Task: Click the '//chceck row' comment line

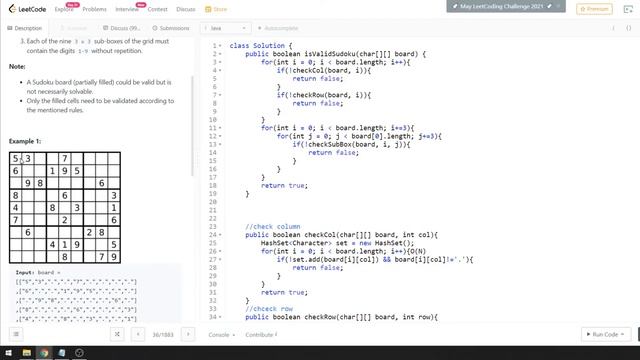Action: [x=269, y=309]
